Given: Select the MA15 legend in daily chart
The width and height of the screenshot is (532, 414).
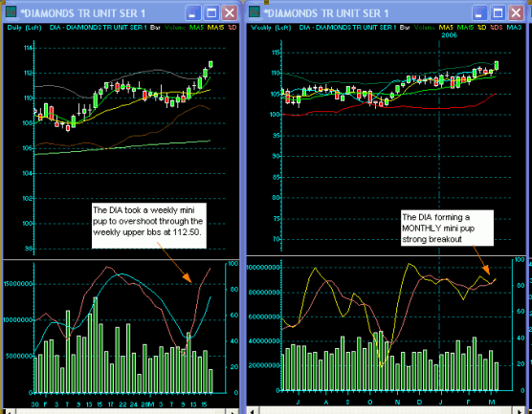Looking at the screenshot, I should click(215, 28).
